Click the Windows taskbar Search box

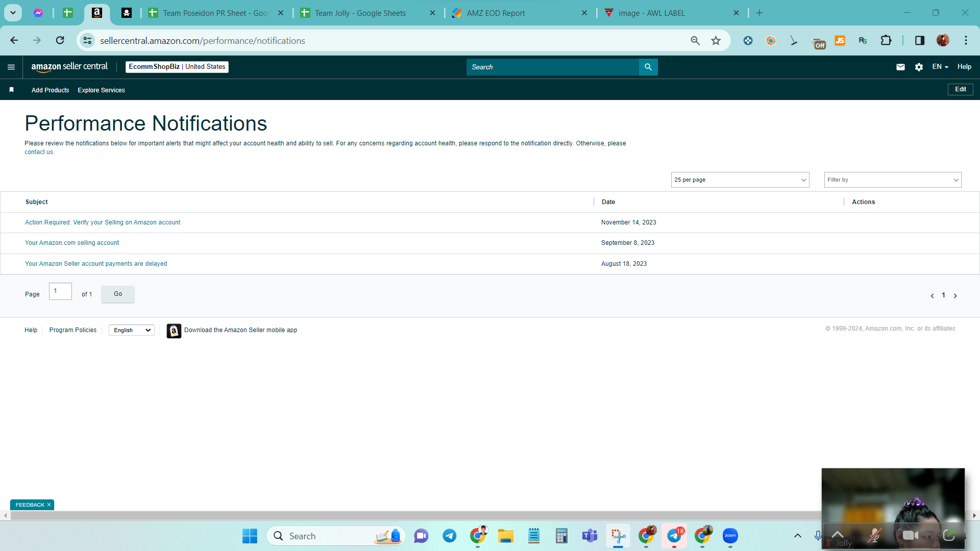tap(336, 536)
